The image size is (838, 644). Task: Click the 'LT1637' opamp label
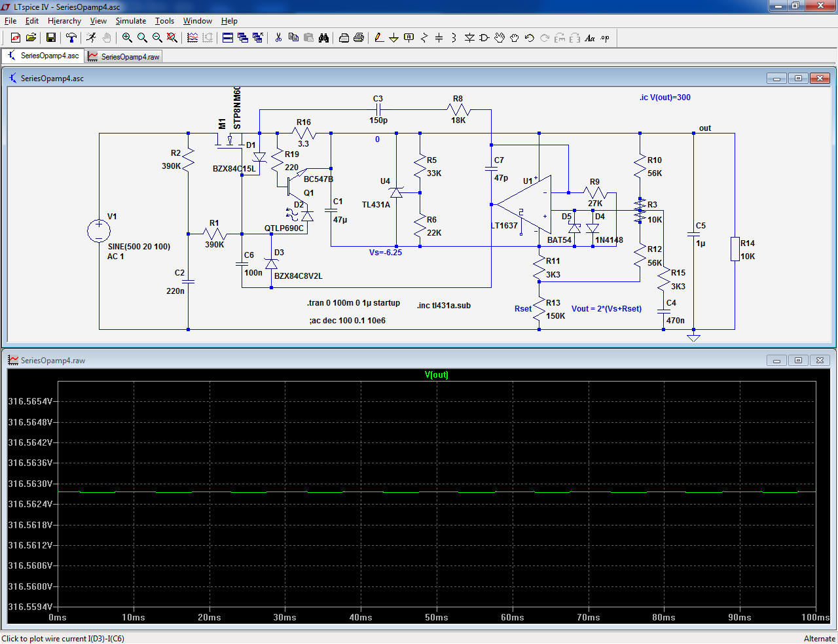[x=505, y=226]
